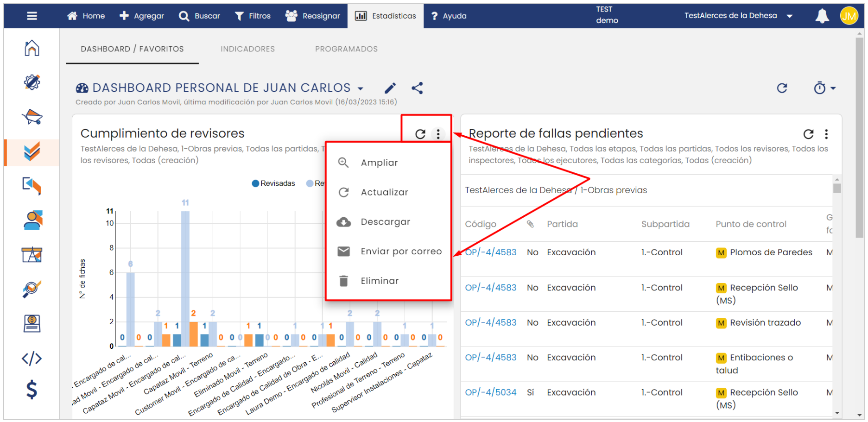
Task: Open the code brackets sidebar icon
Action: pos(32,359)
